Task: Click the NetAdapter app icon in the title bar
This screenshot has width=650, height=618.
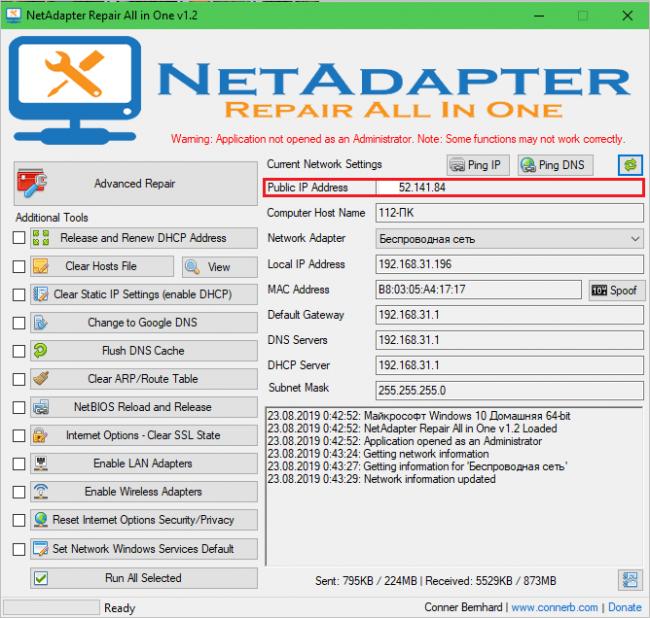Action: point(13,15)
